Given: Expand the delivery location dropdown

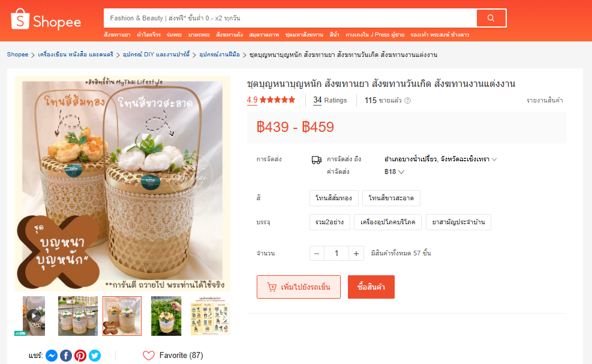Looking at the screenshot, I should [x=440, y=160].
